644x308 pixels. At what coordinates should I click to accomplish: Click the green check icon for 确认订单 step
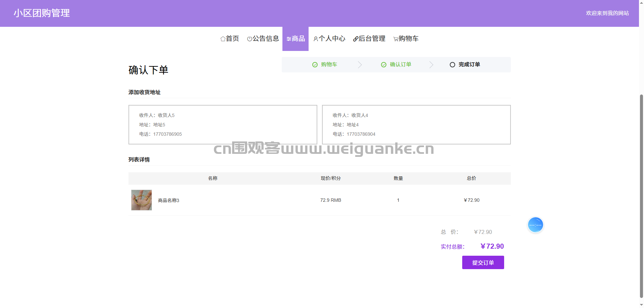(384, 65)
